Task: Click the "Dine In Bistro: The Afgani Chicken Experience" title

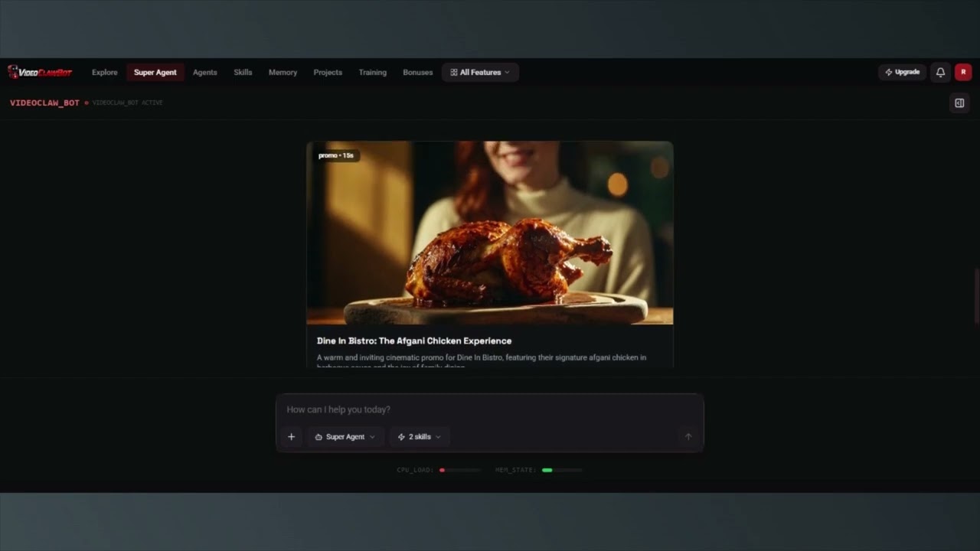Action: coord(414,341)
